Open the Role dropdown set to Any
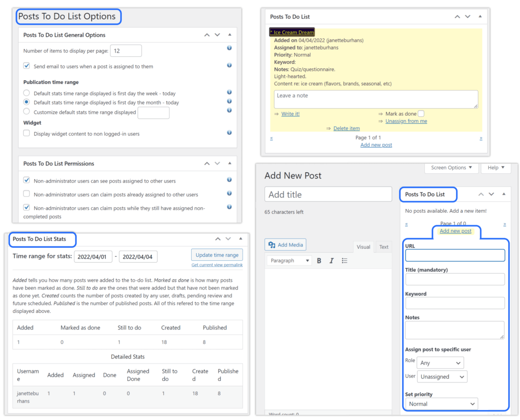Image resolution: width=520 pixels, height=420 pixels. (440, 363)
